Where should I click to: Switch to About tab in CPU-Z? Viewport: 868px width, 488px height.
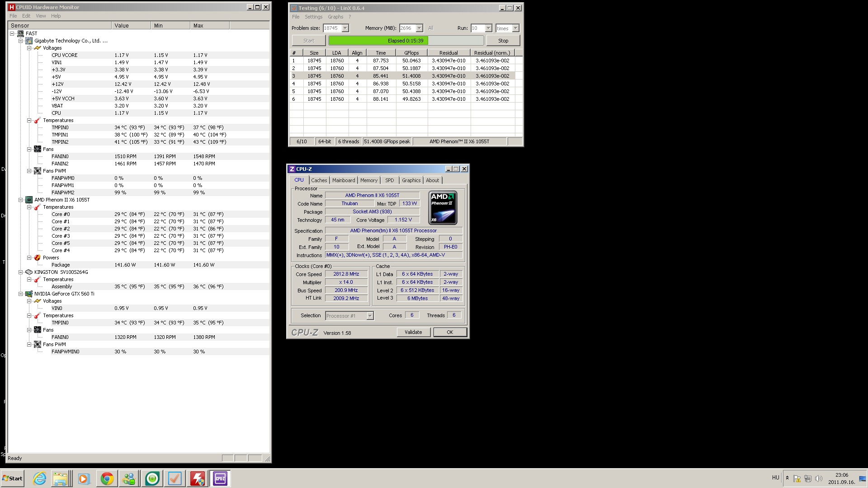pos(432,180)
